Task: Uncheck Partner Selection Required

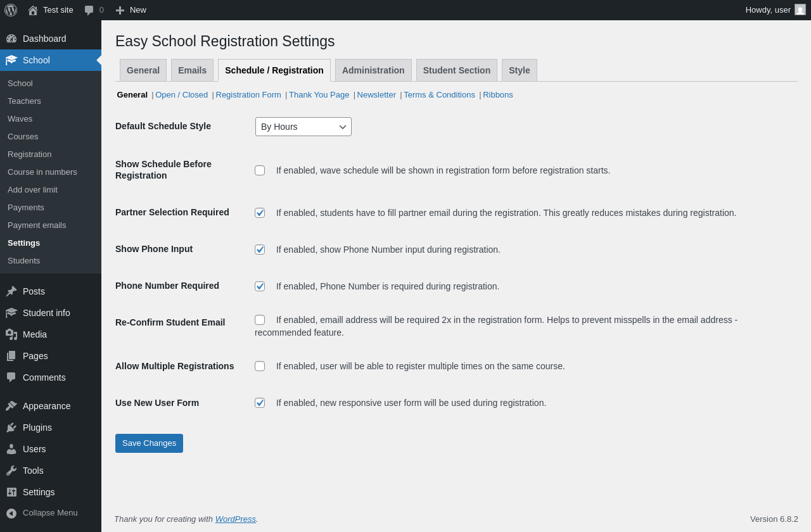Action: click(x=260, y=213)
